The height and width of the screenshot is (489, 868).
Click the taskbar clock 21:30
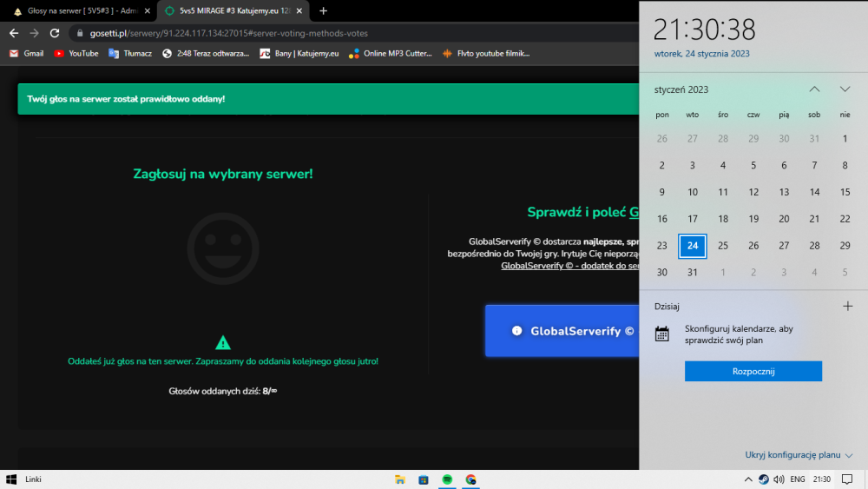pos(821,479)
